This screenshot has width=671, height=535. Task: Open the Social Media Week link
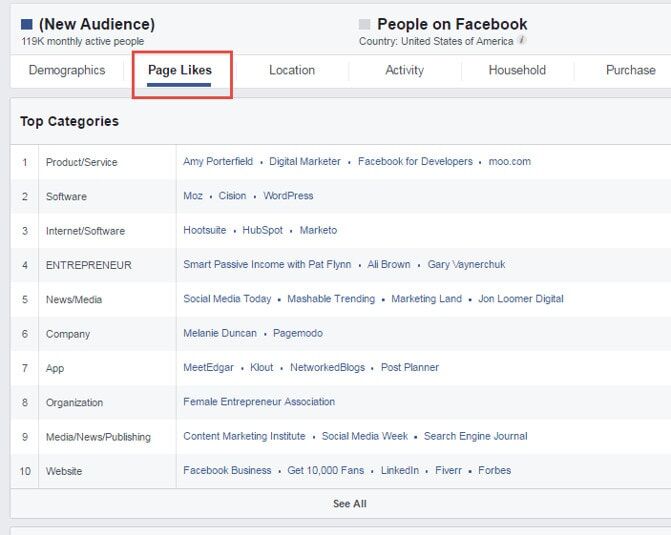[x=365, y=436]
